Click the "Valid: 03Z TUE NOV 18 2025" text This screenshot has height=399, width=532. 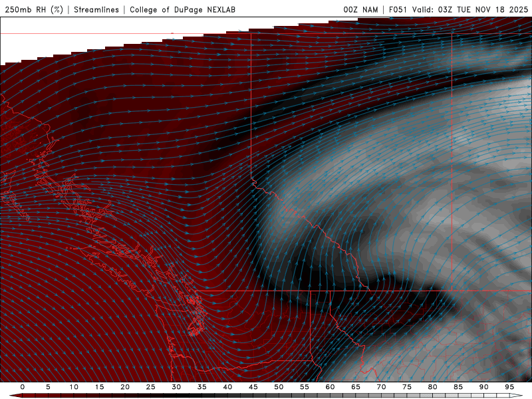(470, 10)
